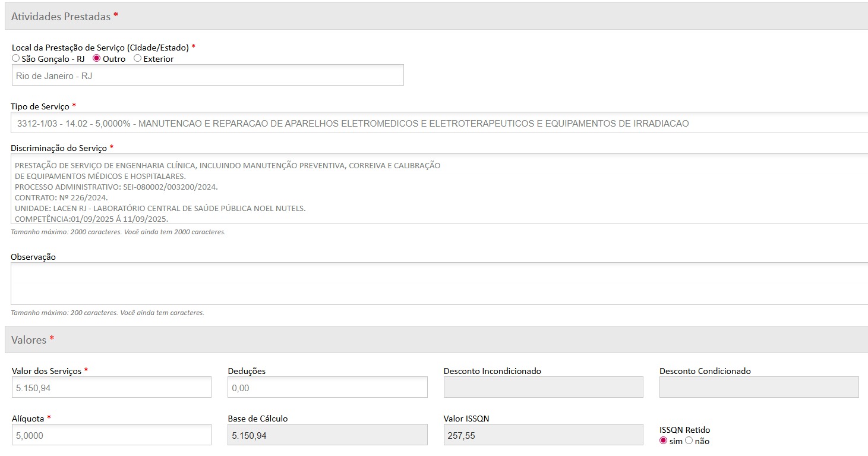This screenshot has width=868, height=456.
Task: Open the Tipo de Serviço selection field
Action: point(438,123)
